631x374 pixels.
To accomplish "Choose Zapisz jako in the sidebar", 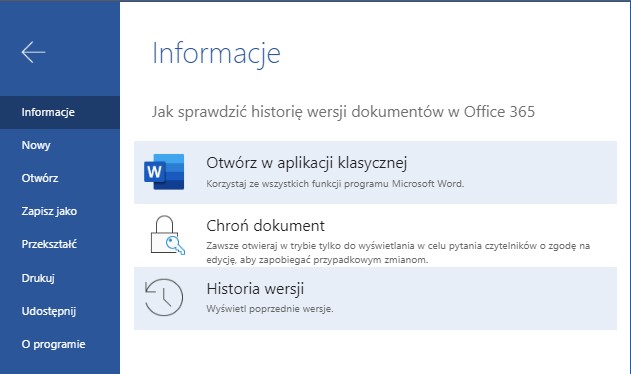I will click(60, 211).
